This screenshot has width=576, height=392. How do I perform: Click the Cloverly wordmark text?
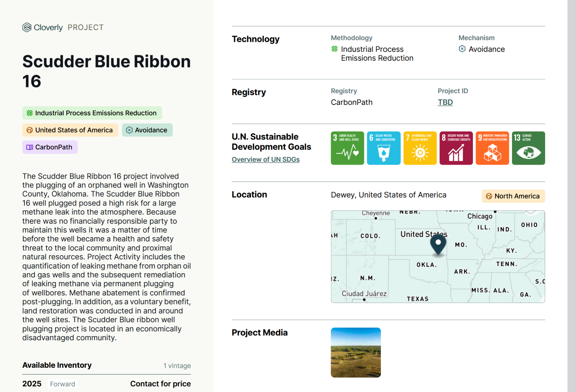tap(48, 27)
